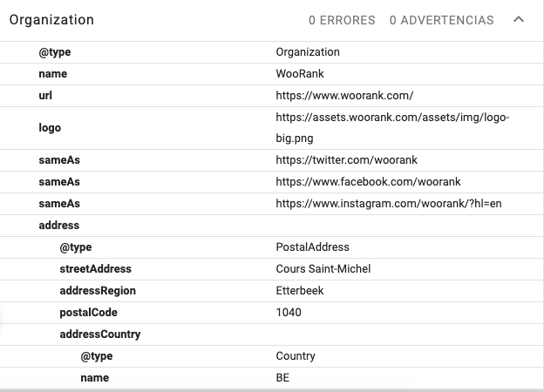Select the streetAddress row label
Image resolution: width=544 pixels, height=392 pixels.
pos(95,269)
